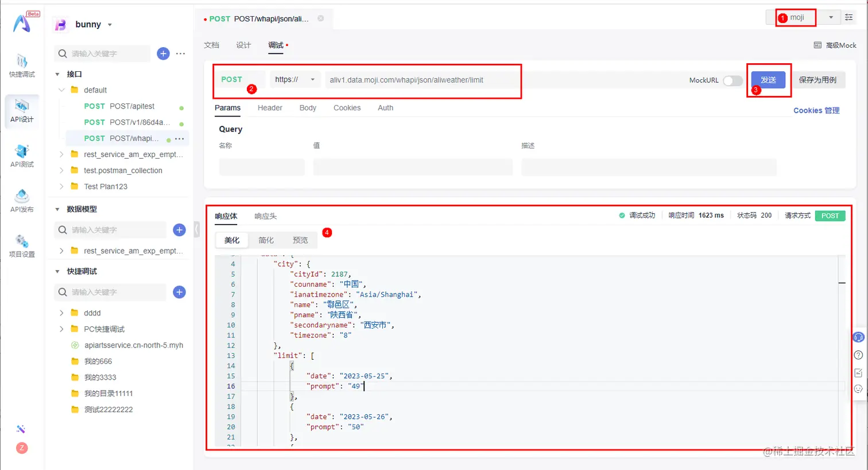The image size is (868, 470).
Task: Switch response view to 预览
Action: point(300,240)
